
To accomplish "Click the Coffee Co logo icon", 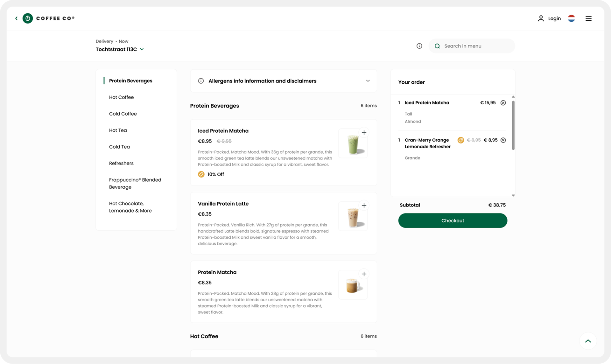I will pos(28,18).
